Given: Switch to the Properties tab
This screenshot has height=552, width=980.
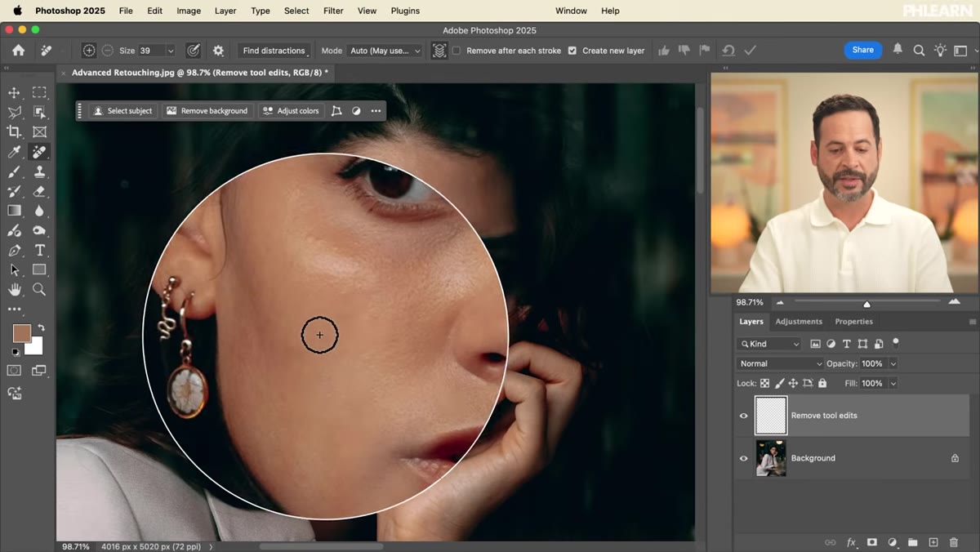Looking at the screenshot, I should coord(853,322).
